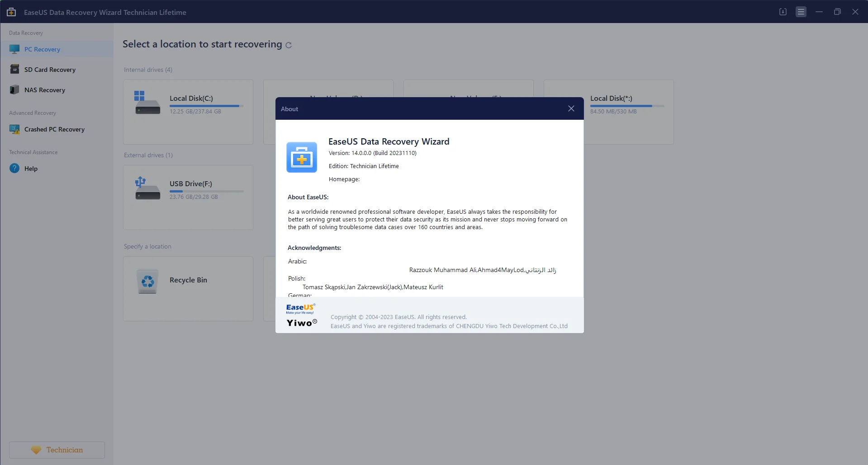
Task: Refresh the drive list icon
Action: pos(289,45)
